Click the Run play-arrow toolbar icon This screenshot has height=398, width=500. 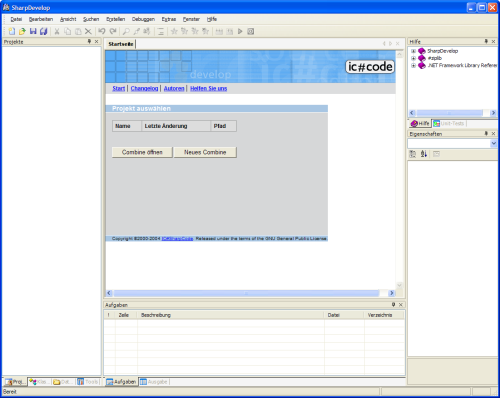[x=240, y=31]
